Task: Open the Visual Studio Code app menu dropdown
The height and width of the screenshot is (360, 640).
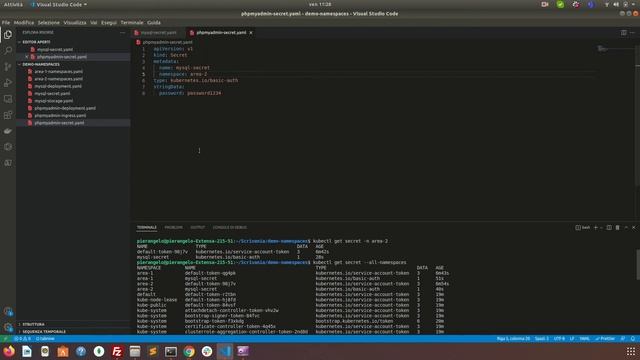Action: [x=59, y=4]
